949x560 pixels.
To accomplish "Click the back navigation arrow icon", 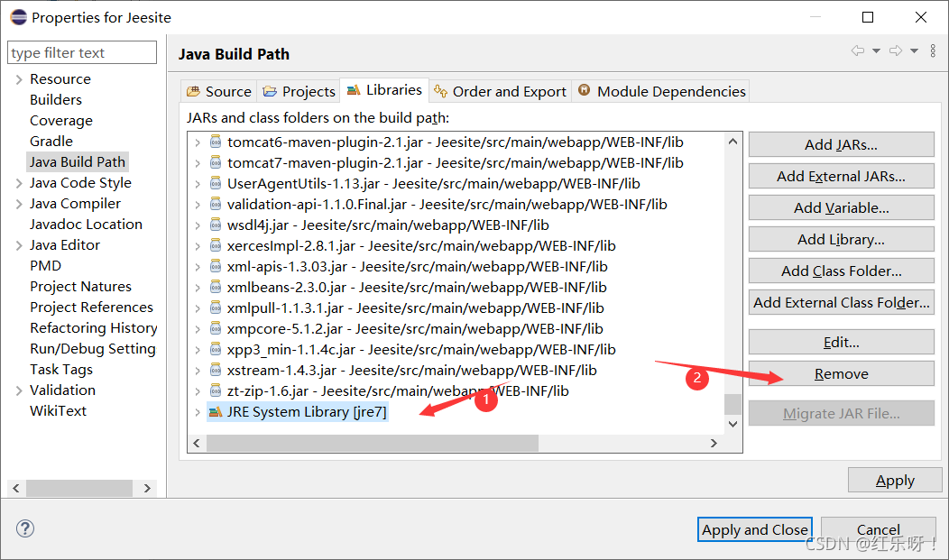I will [858, 50].
